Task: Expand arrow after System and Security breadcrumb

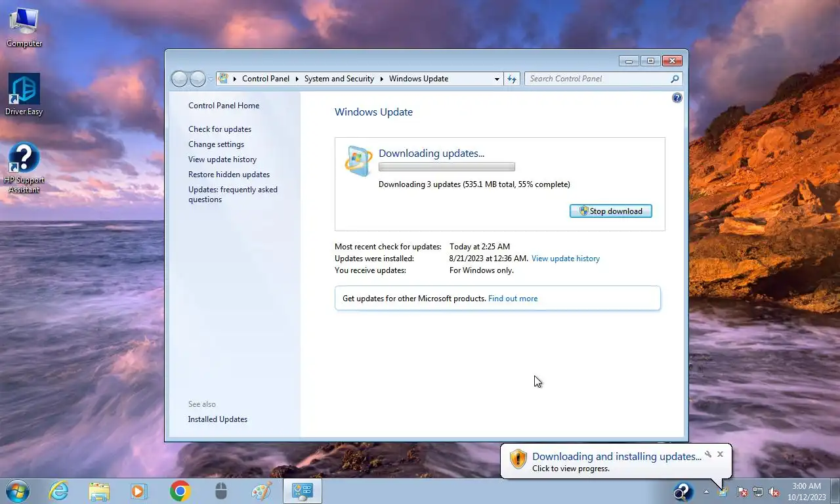Action: pos(381,79)
